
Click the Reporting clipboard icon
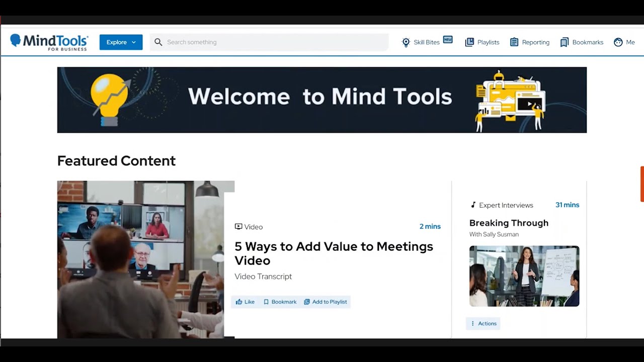[x=514, y=42]
